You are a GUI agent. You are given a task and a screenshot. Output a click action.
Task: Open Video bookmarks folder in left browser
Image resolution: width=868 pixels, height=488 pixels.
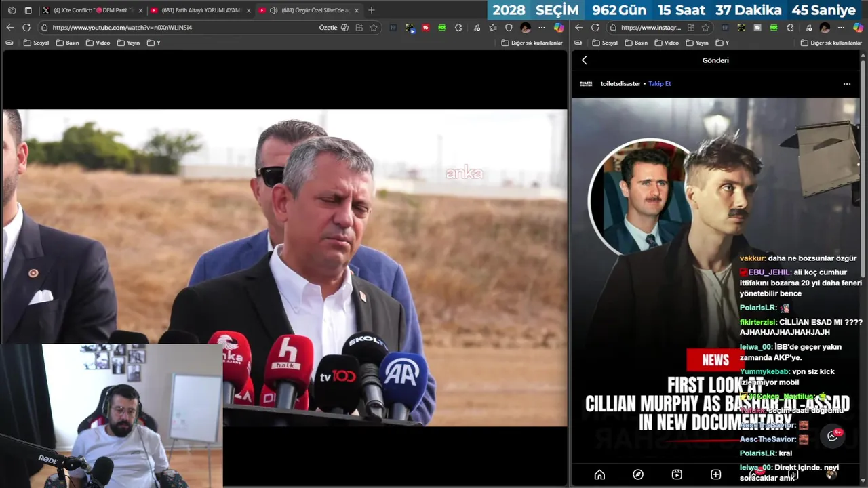[98, 43]
